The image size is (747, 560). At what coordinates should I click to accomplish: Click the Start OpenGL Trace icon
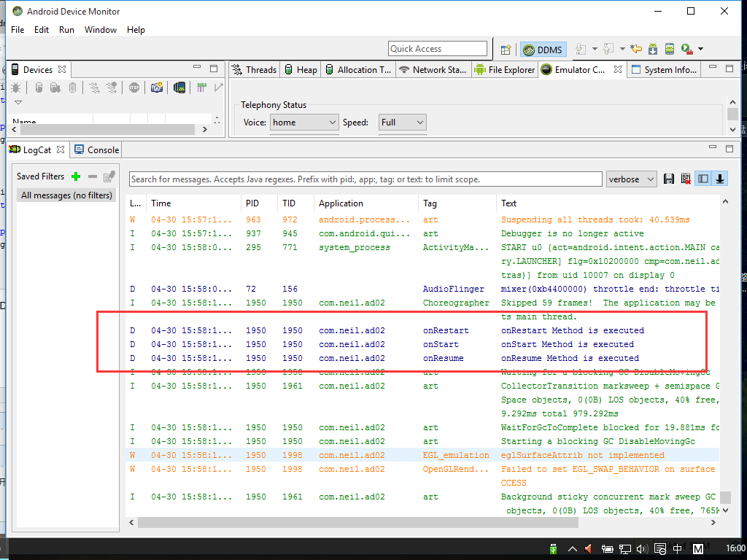pyautogui.click(x=218, y=87)
